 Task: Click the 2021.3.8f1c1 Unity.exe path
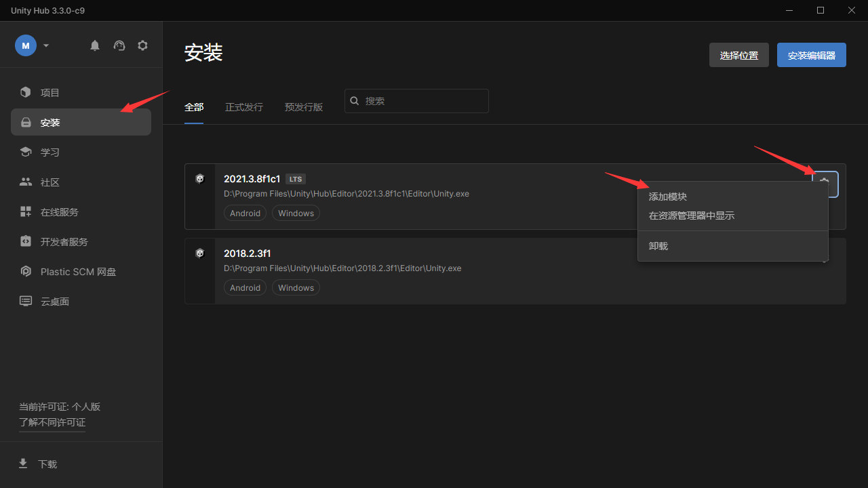click(347, 194)
